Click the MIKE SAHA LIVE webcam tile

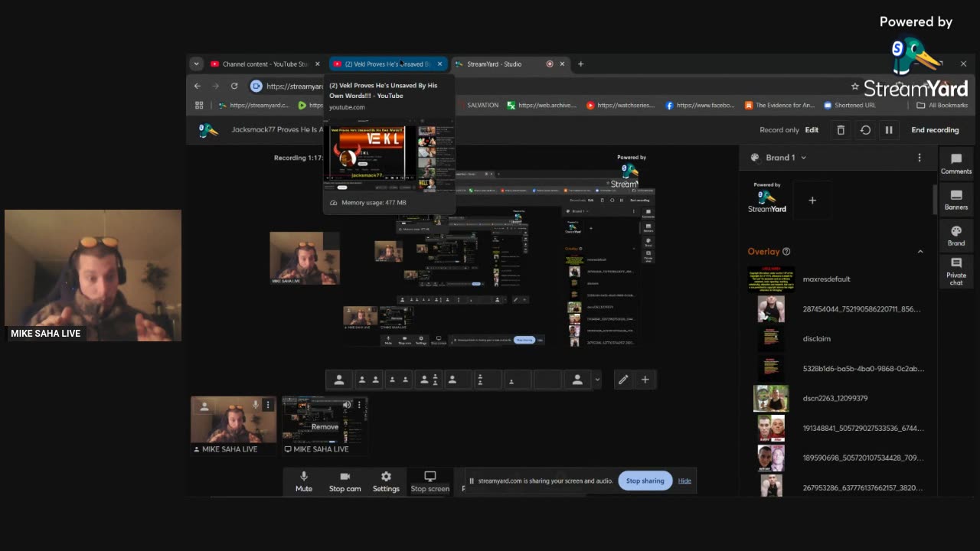tap(234, 425)
